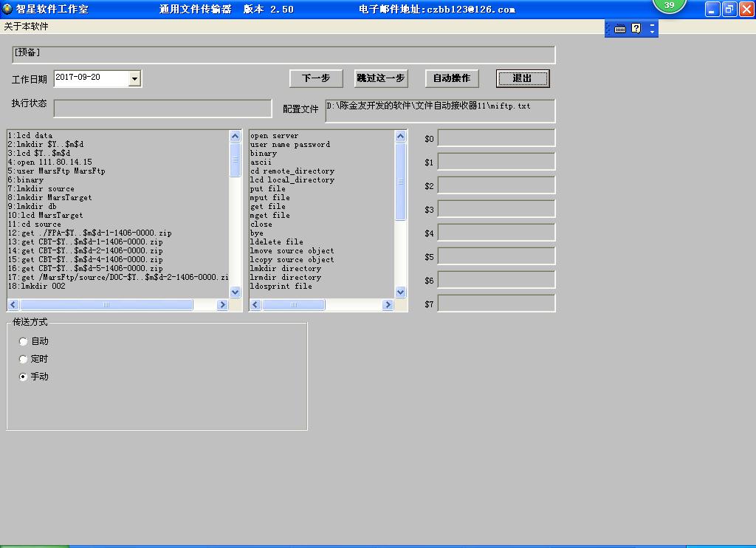Click the $0 variable input field
This screenshot has height=548, width=756.
tap(495, 138)
